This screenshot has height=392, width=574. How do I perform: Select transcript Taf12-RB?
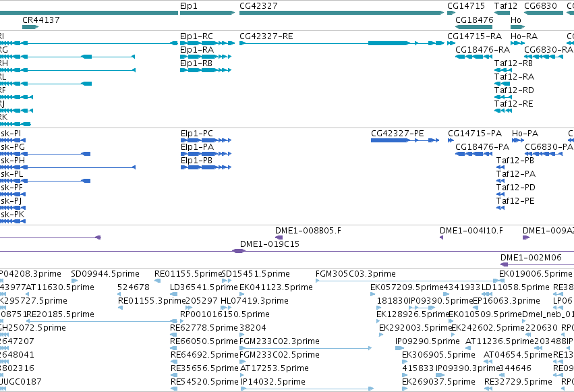click(503, 70)
